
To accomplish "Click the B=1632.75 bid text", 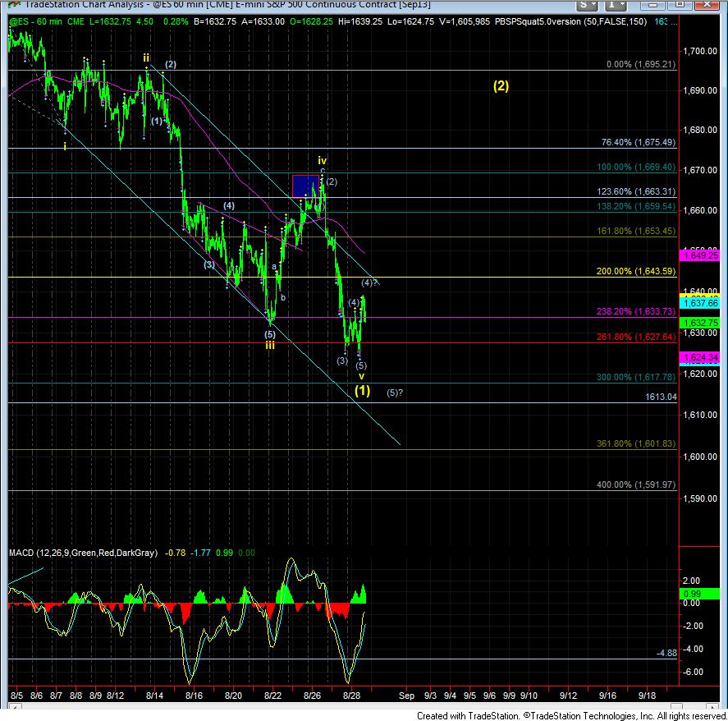I will [x=214, y=22].
